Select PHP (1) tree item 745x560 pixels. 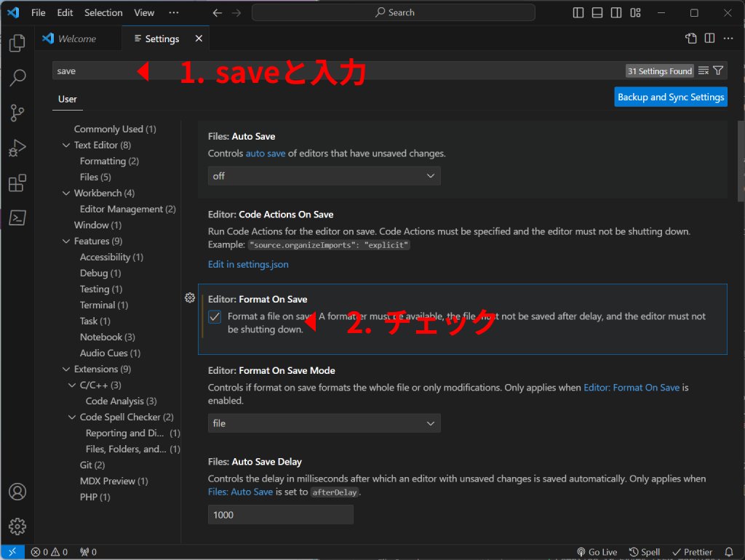point(95,497)
